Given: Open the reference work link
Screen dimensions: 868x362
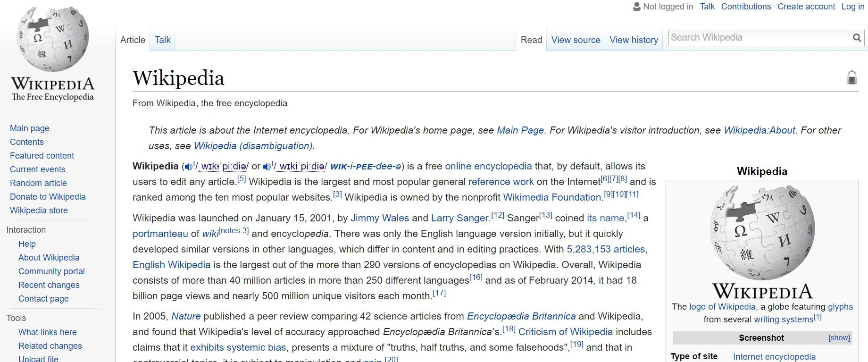Looking at the screenshot, I should (x=501, y=182).
